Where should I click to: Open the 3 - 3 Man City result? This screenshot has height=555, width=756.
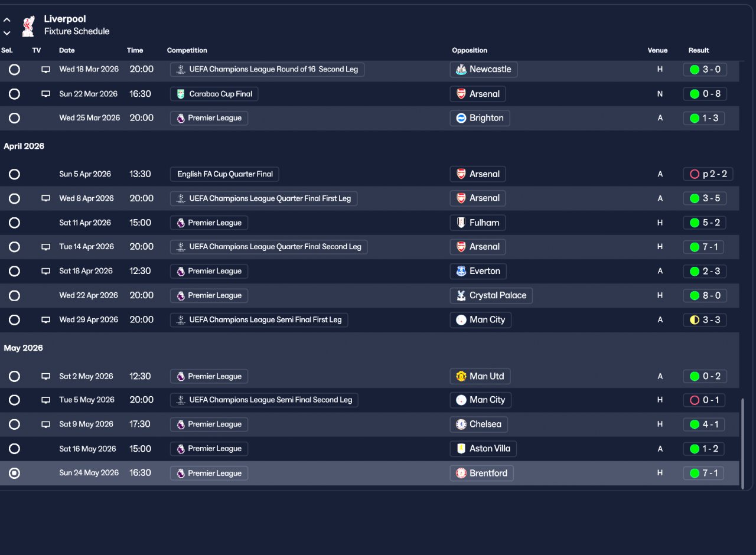click(705, 319)
